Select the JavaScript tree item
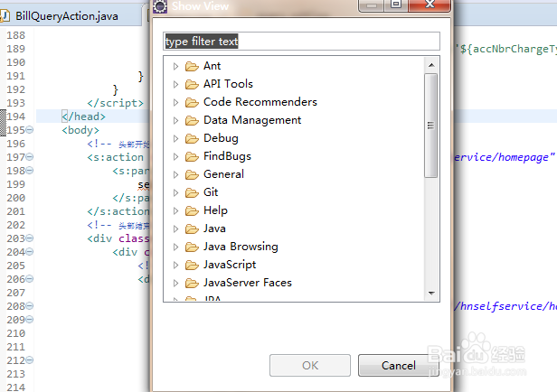The image size is (557, 392). [230, 265]
